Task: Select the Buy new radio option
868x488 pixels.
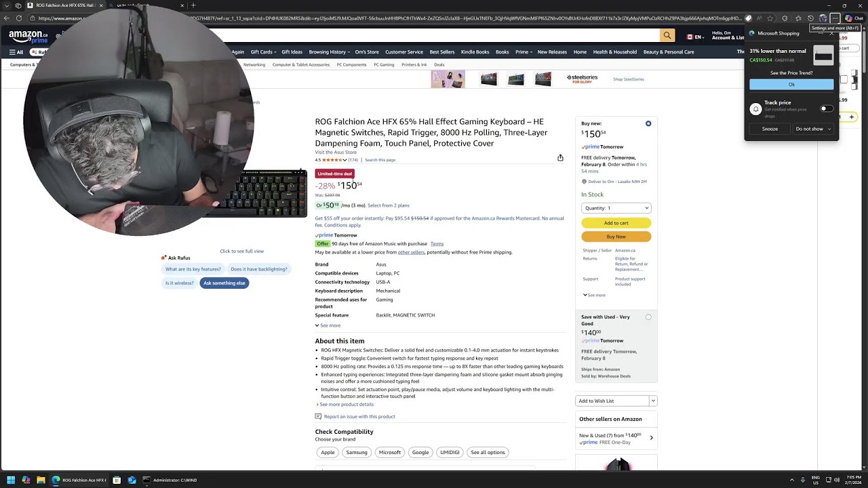Action: pyautogui.click(x=648, y=123)
